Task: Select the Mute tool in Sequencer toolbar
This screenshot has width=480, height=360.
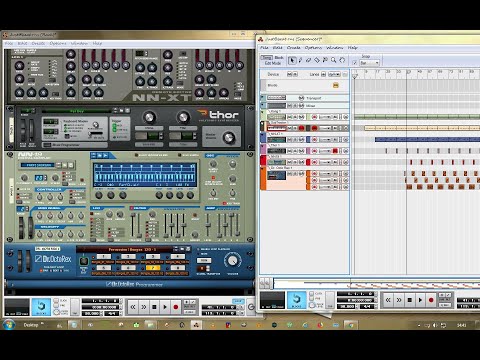Action: 325,60
